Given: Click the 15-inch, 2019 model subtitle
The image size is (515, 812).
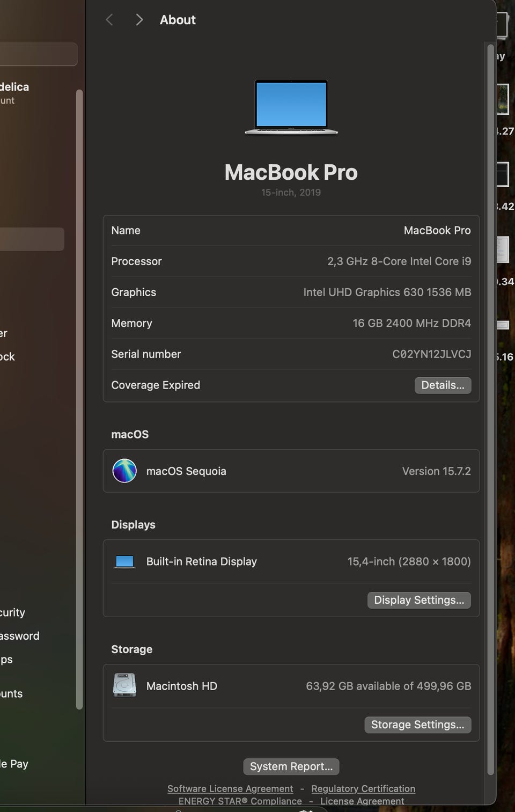Looking at the screenshot, I should [x=291, y=192].
